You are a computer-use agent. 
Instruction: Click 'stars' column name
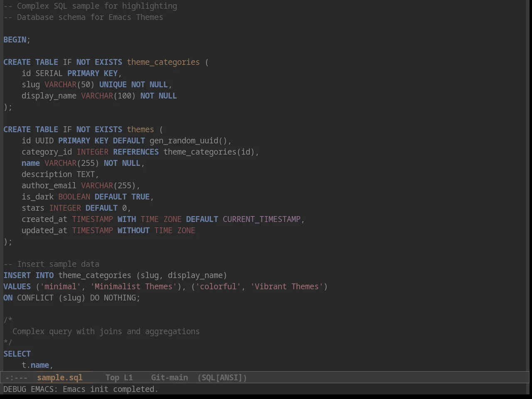tap(33, 208)
